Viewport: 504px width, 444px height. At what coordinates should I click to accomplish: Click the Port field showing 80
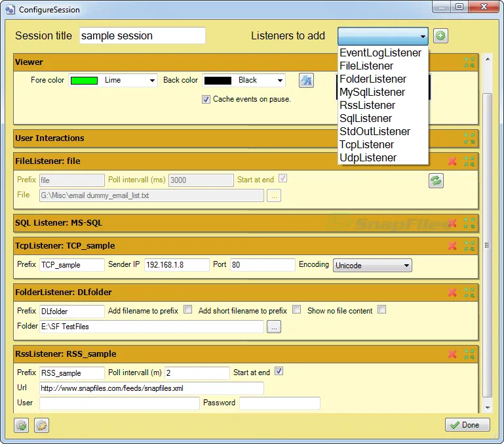(x=263, y=265)
